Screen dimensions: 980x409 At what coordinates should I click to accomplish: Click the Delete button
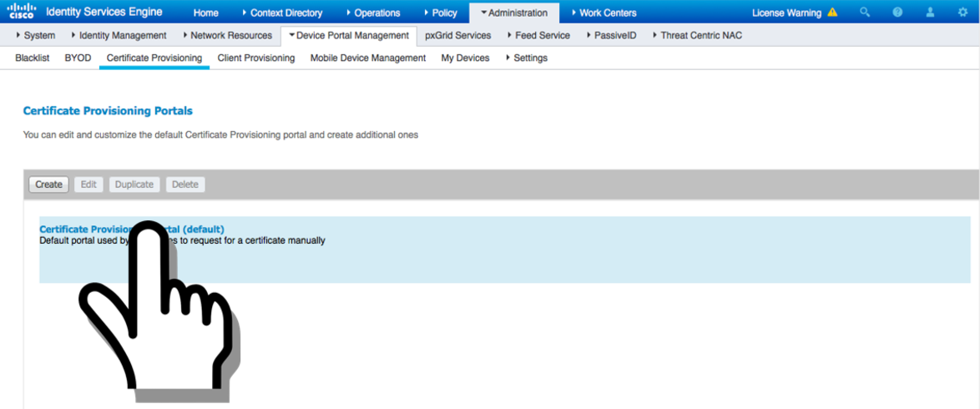point(185,184)
